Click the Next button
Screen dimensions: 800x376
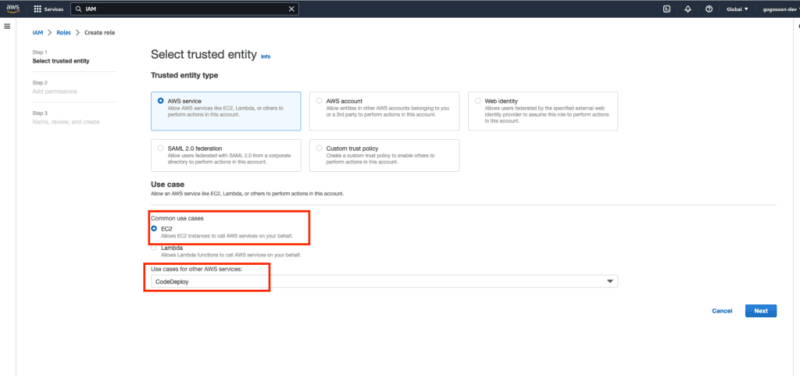pos(761,311)
